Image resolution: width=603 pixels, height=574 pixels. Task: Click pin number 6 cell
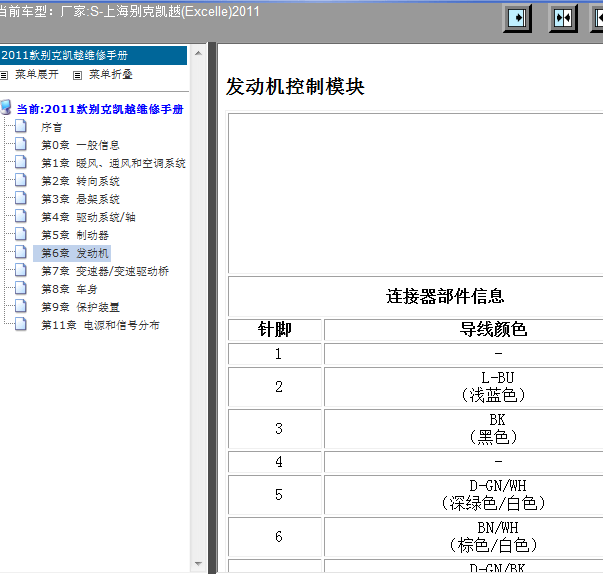tap(275, 537)
